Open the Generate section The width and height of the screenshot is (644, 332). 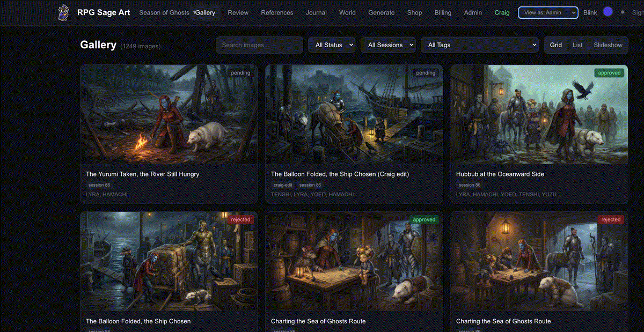[x=382, y=12]
